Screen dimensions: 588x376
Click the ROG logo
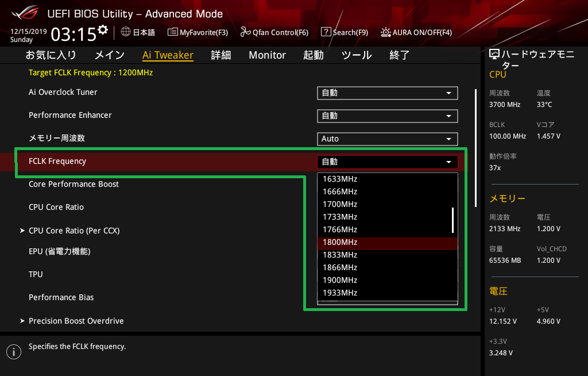point(25,13)
